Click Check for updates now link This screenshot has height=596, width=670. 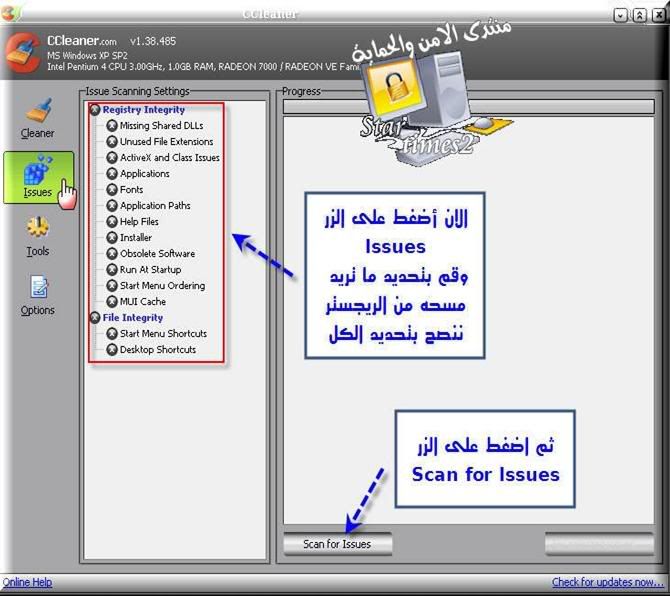[x=608, y=582]
